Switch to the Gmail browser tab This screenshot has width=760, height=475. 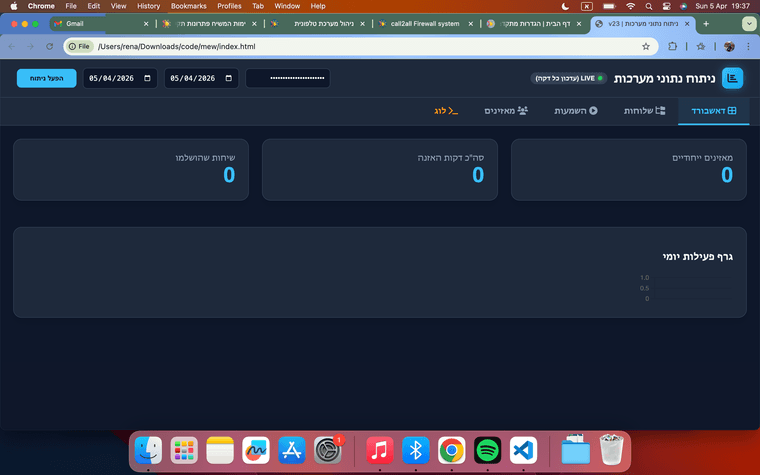click(97, 24)
